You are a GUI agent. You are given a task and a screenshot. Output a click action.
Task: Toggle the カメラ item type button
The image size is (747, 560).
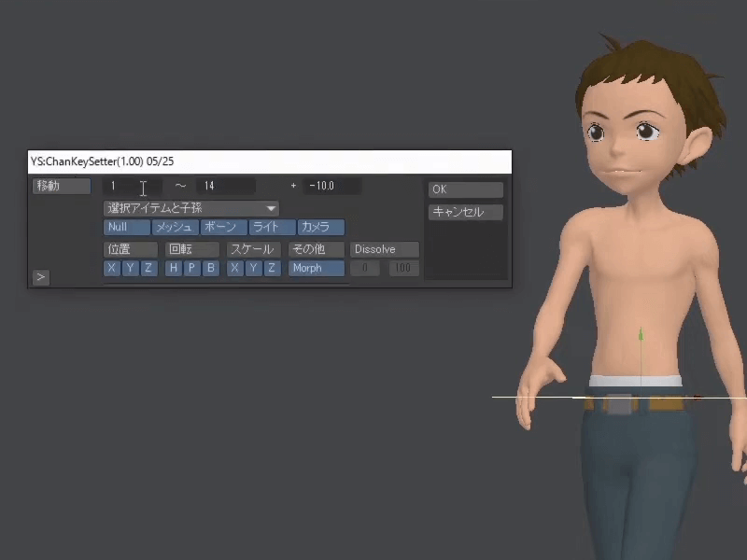pos(320,227)
